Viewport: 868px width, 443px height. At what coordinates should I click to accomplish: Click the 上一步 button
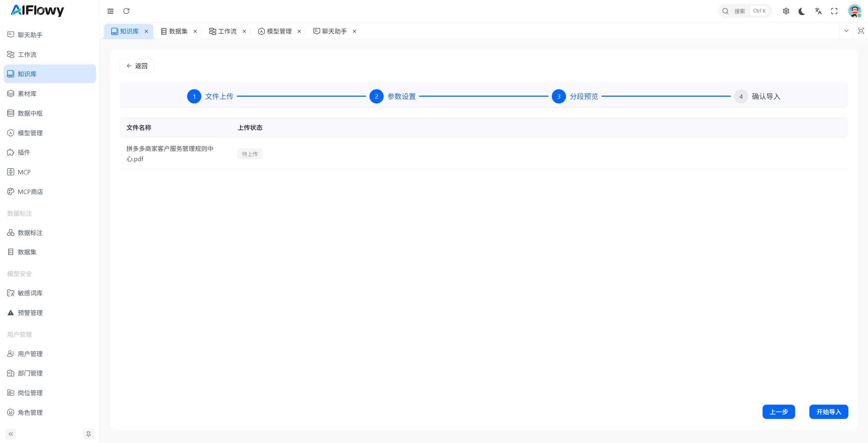tap(779, 412)
